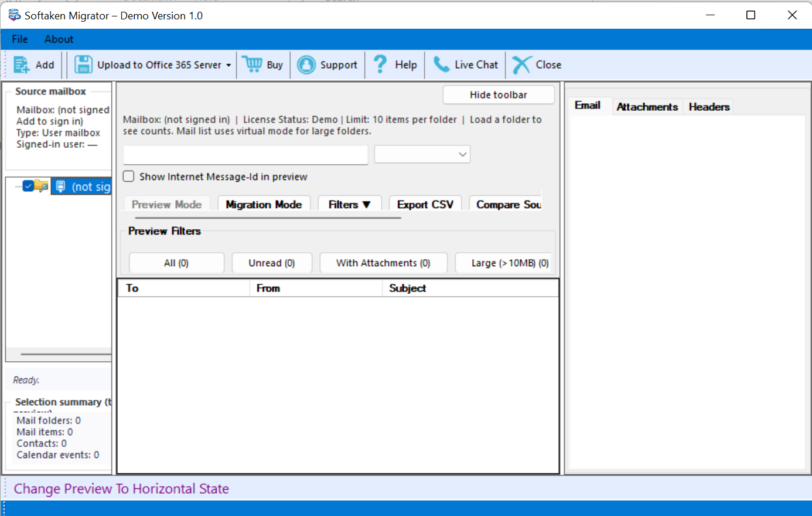Select the mailbox icon beside '(not sig'
The height and width of the screenshot is (516, 812).
pos(60,186)
